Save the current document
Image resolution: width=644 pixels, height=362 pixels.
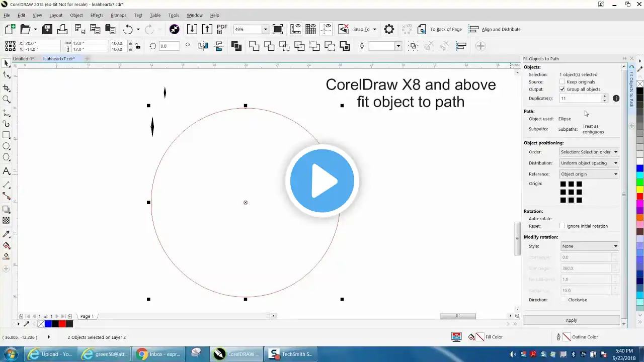click(x=47, y=29)
